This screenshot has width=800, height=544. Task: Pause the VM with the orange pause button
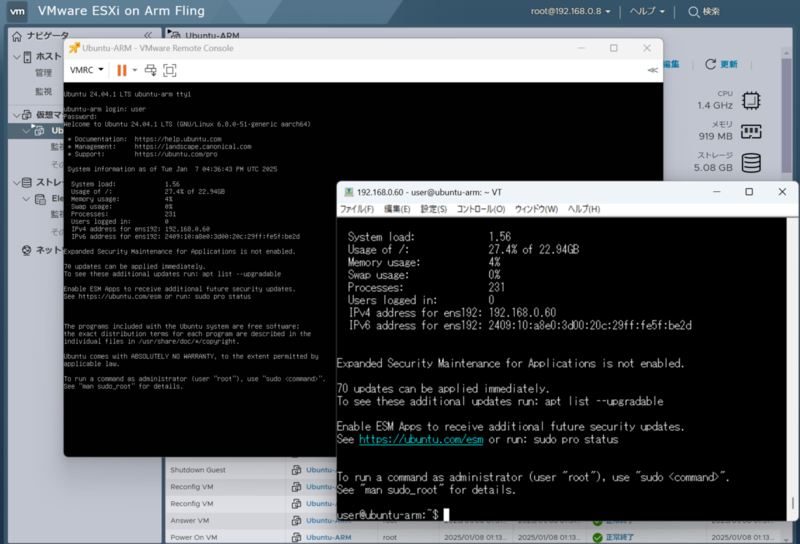point(121,70)
